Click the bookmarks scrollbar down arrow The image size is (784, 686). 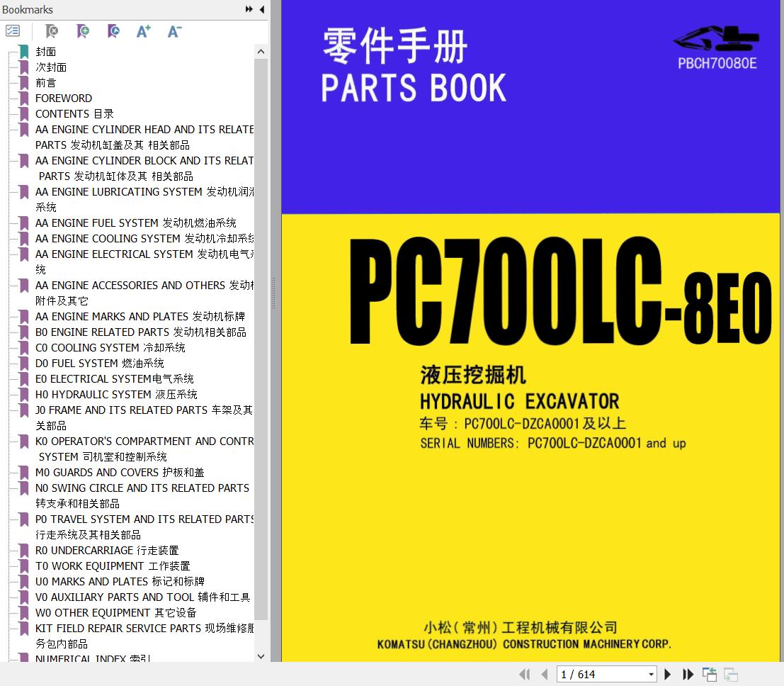(261, 656)
